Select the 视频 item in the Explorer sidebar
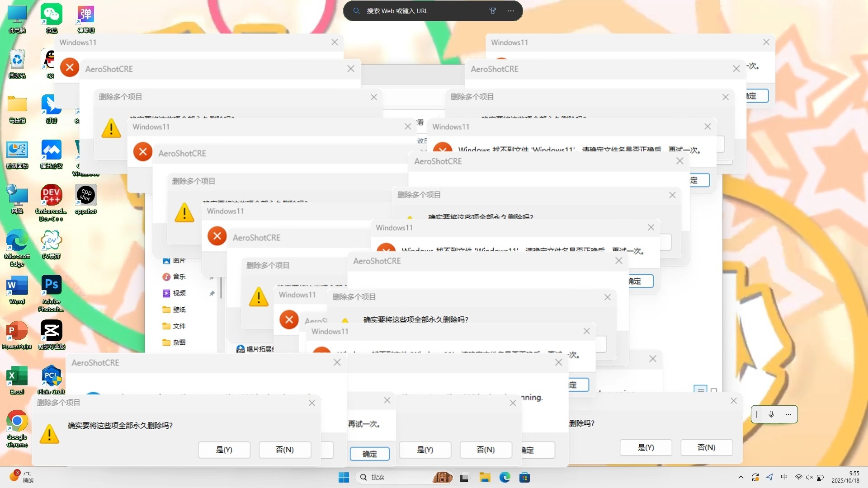The height and width of the screenshot is (488, 868). click(x=179, y=293)
